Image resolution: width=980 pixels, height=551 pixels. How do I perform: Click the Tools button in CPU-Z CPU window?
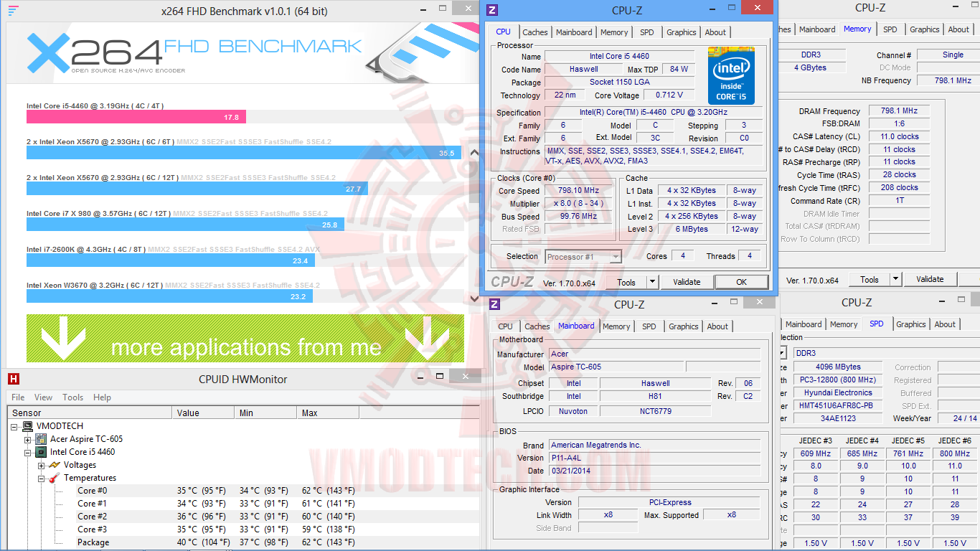tap(626, 282)
